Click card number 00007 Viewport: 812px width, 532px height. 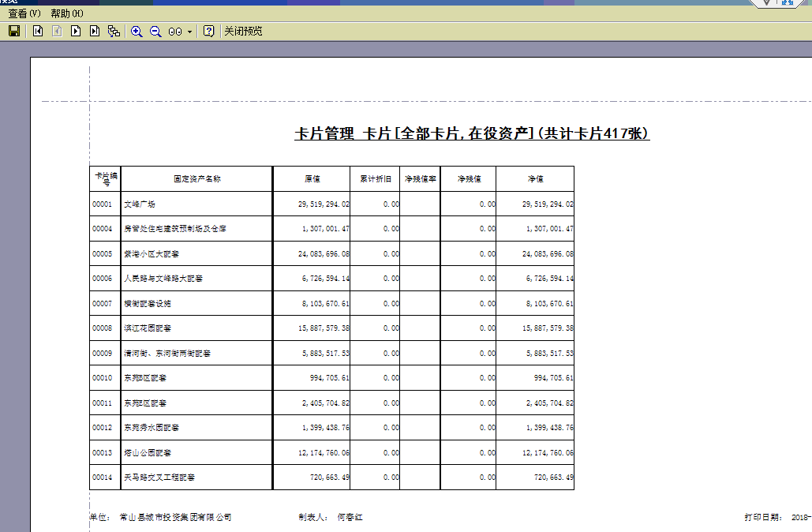102,304
